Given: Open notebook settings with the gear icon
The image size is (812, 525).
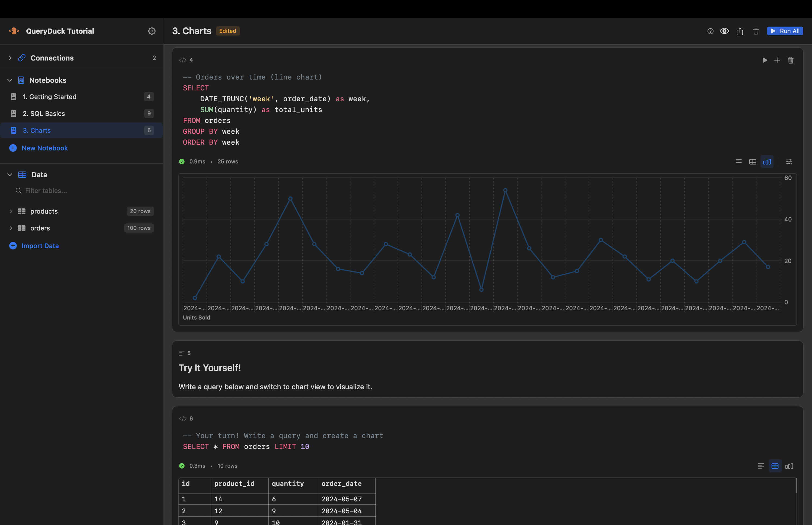Looking at the screenshot, I should 152,31.
